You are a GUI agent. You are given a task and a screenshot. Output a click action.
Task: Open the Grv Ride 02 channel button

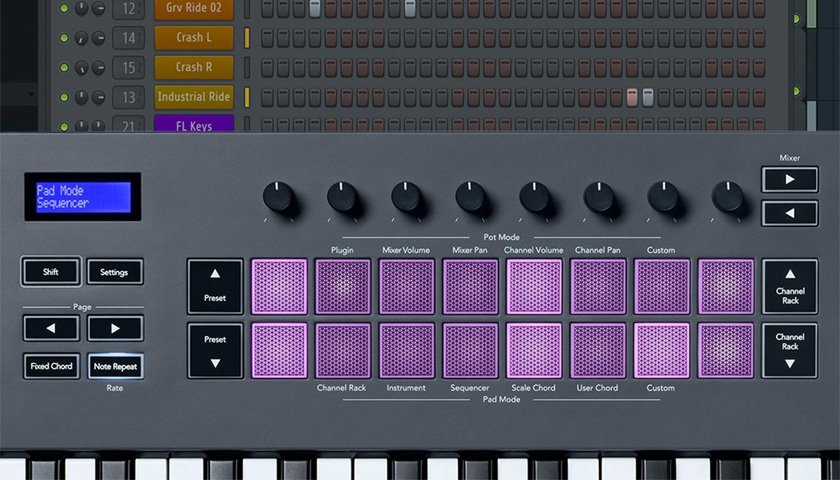[194, 9]
